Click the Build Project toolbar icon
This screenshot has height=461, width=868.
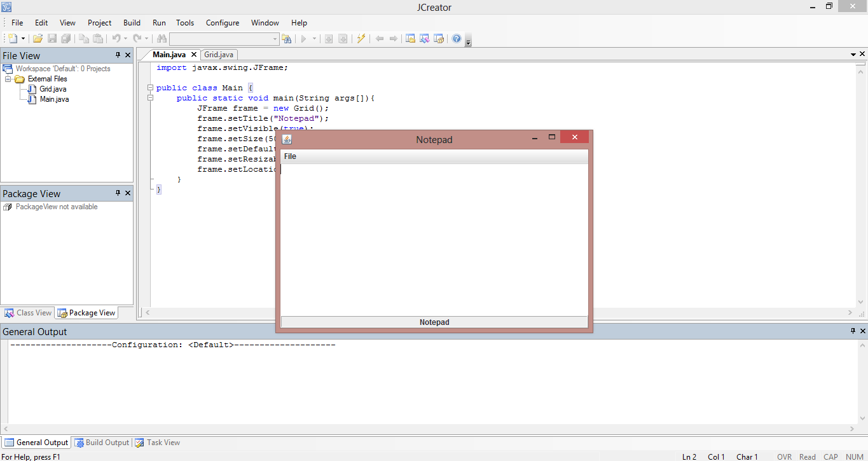tap(343, 39)
